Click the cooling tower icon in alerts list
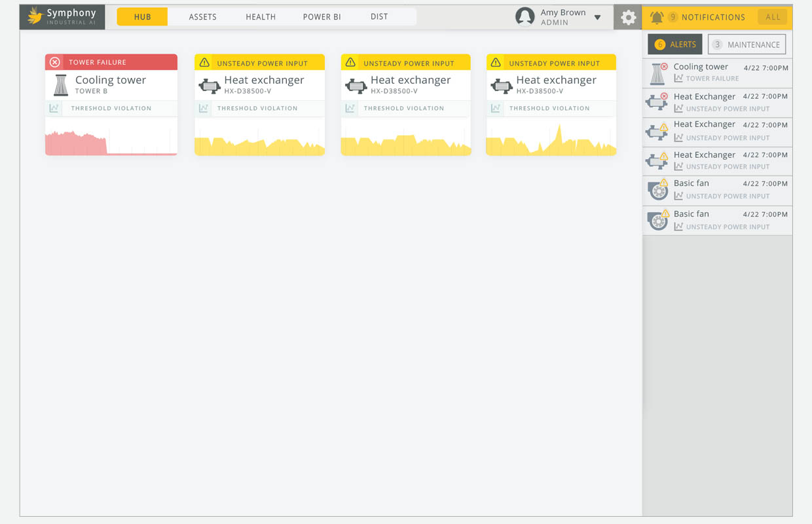Image resolution: width=812 pixels, height=524 pixels. pos(657,73)
